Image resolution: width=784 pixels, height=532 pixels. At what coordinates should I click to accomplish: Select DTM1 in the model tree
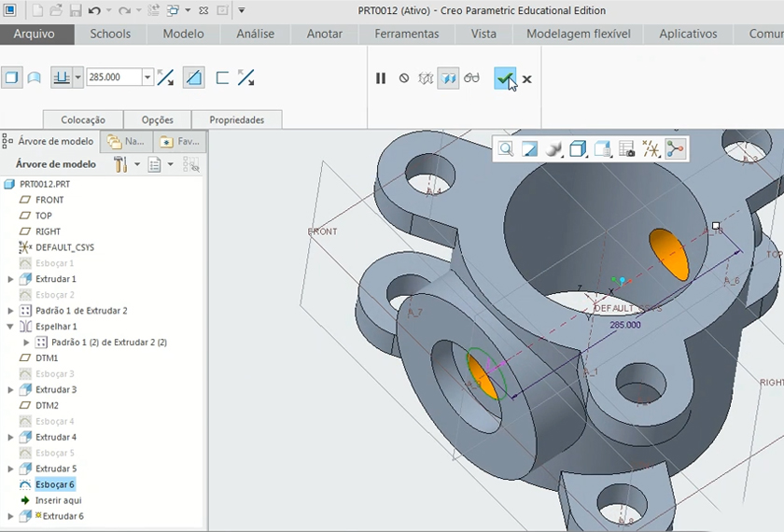[47, 357]
